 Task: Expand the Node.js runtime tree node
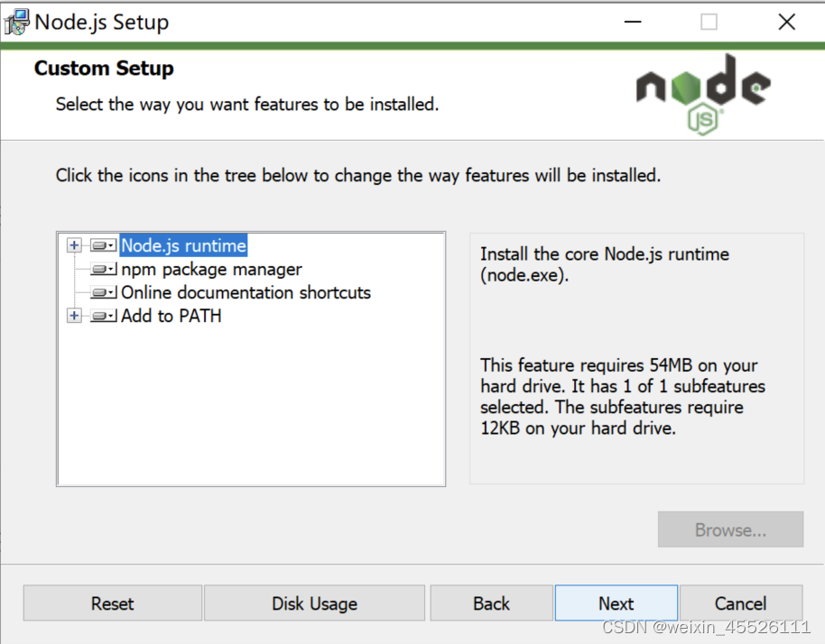74,245
